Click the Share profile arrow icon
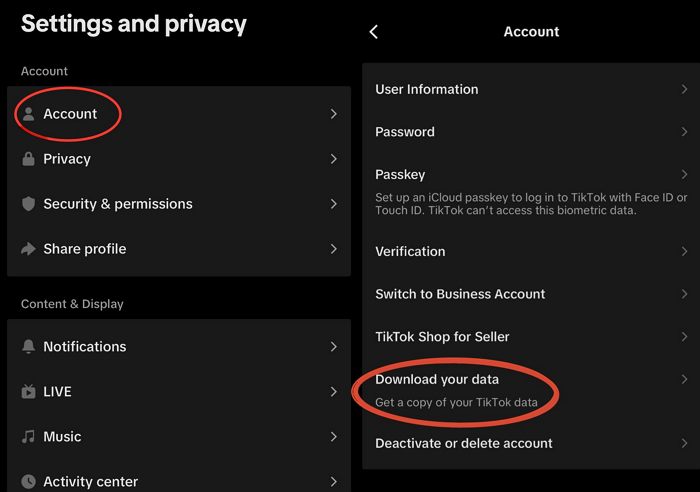The image size is (700, 492). pos(29,249)
